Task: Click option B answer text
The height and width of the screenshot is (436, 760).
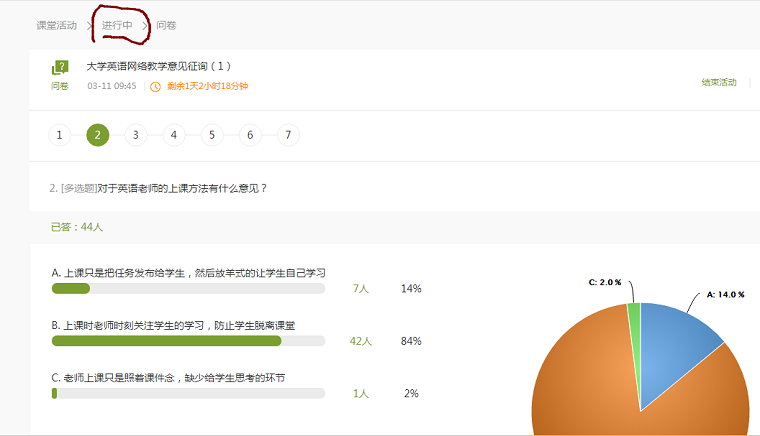Action: coord(174,326)
